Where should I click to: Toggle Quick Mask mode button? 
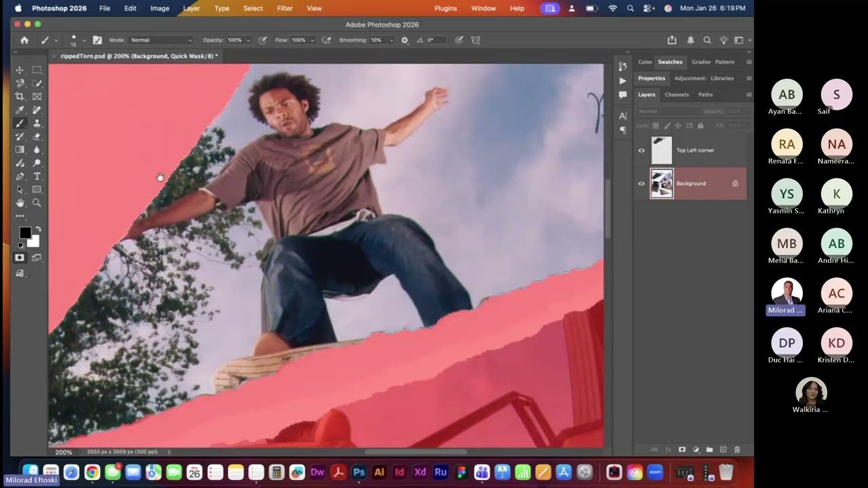(20, 258)
